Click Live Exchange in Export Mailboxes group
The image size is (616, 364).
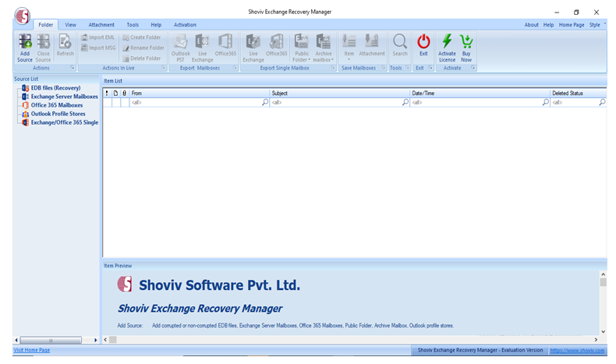[x=202, y=48]
